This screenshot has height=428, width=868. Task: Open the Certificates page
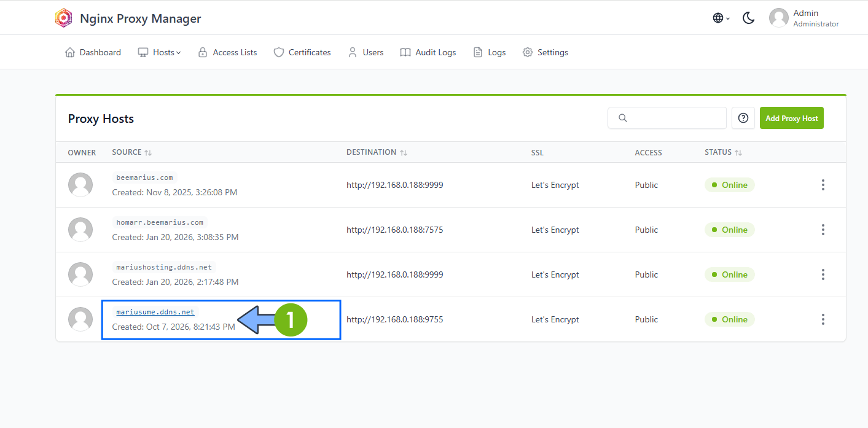tap(302, 52)
